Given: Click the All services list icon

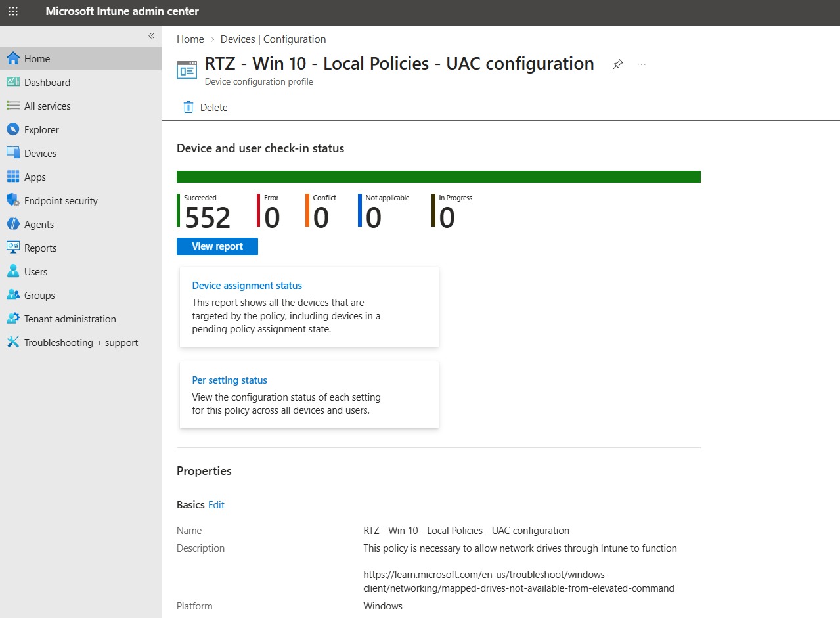Looking at the screenshot, I should pyautogui.click(x=13, y=106).
